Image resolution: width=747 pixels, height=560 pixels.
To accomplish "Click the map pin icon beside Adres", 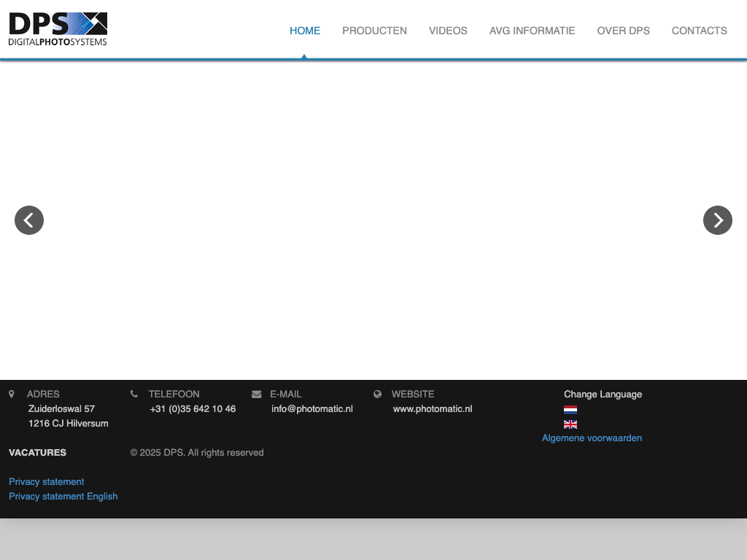I will (x=12, y=394).
